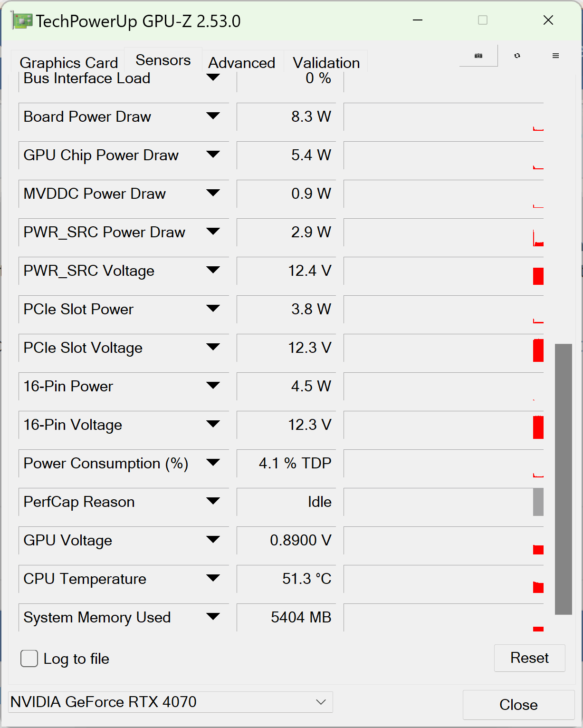Click the 16-Pin Voltage sensor graph

[444, 425]
